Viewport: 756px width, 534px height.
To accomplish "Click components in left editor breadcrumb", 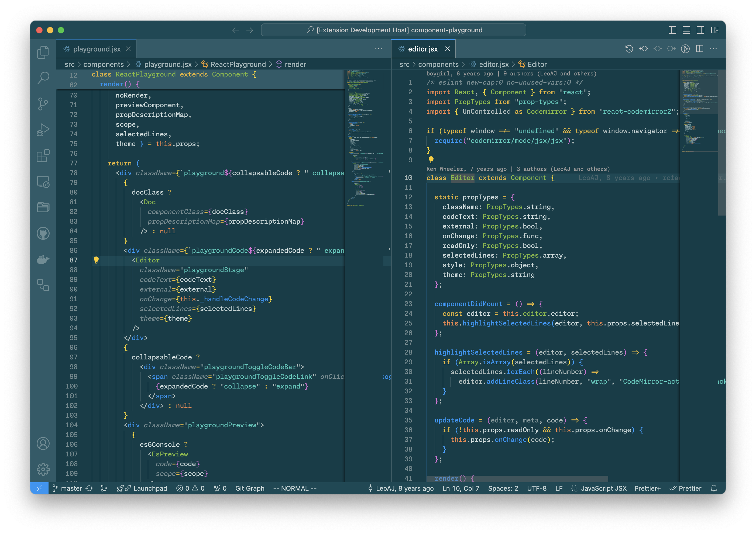I will 103,64.
